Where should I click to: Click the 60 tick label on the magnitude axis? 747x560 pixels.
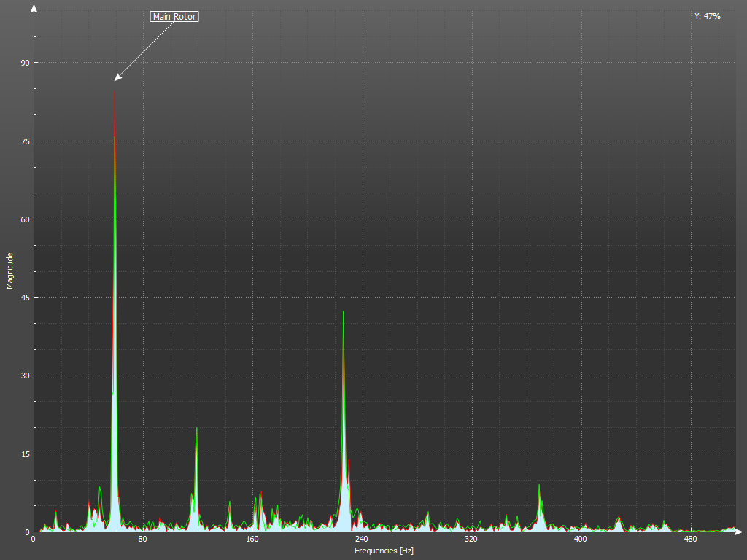25,219
